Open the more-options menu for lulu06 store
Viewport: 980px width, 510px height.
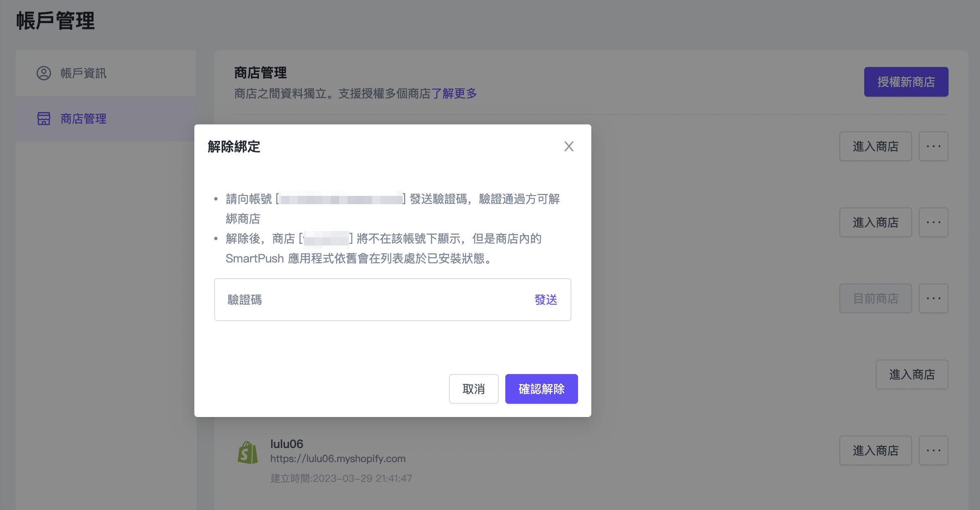click(x=933, y=450)
